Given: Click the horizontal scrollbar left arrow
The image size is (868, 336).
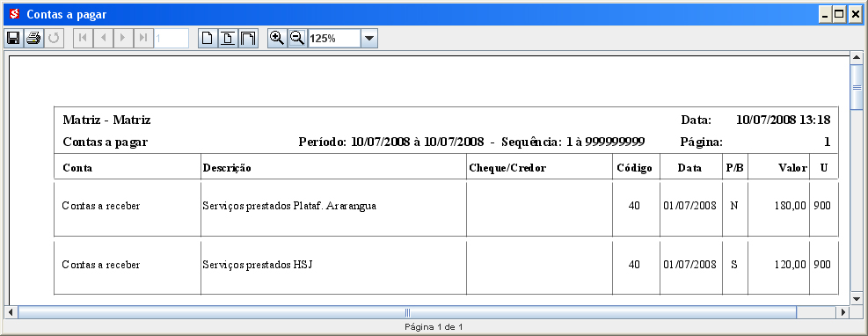Looking at the screenshot, I should click(11, 312).
